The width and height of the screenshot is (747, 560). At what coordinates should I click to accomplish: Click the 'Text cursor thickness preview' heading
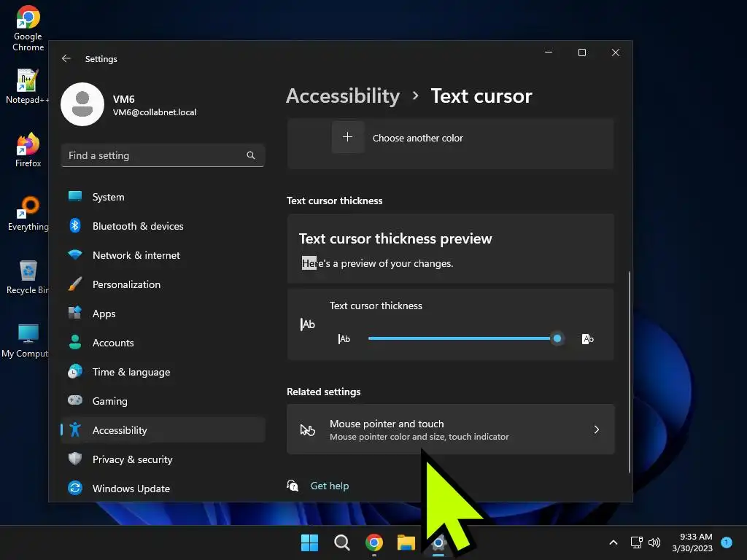click(x=395, y=238)
